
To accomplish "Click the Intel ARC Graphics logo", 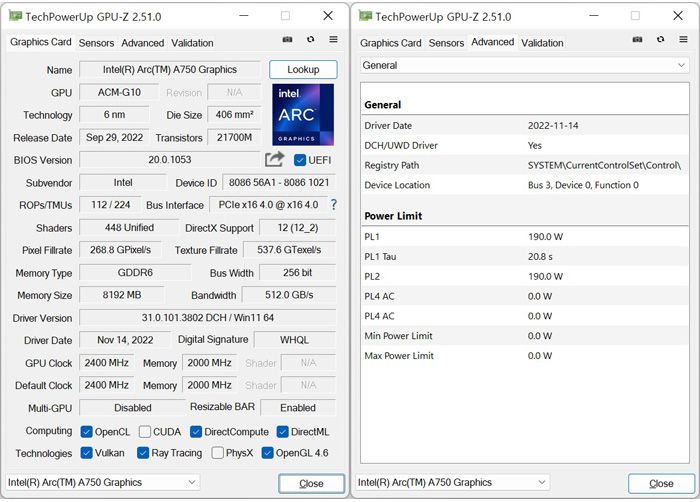I will (303, 115).
